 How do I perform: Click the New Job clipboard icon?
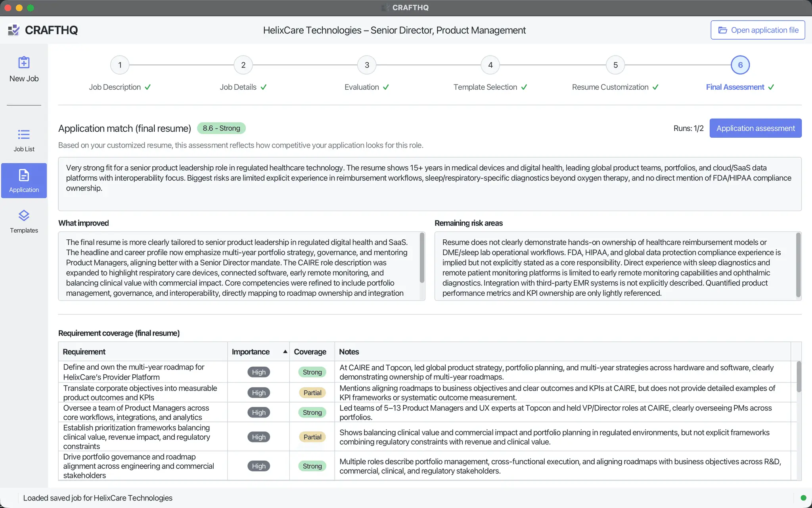click(24, 62)
